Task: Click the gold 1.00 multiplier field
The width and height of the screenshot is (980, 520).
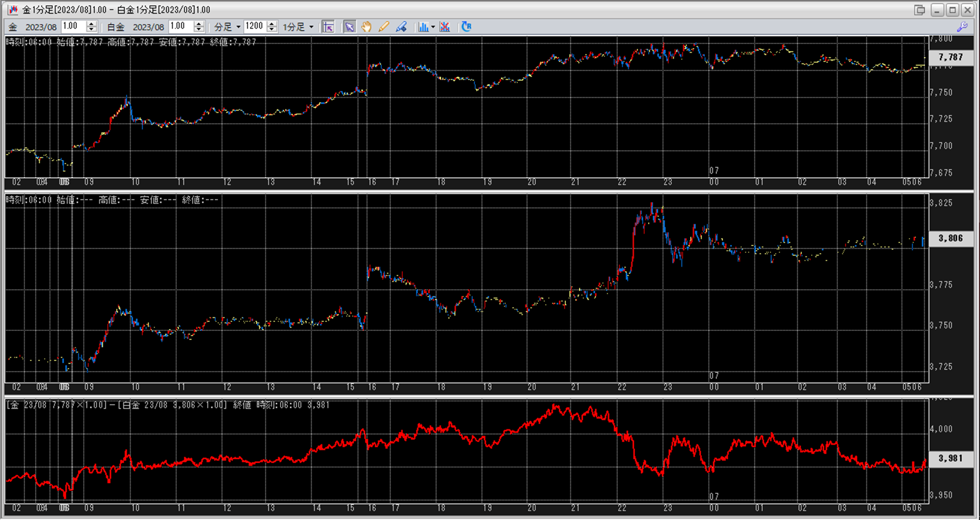Action: tap(73, 26)
